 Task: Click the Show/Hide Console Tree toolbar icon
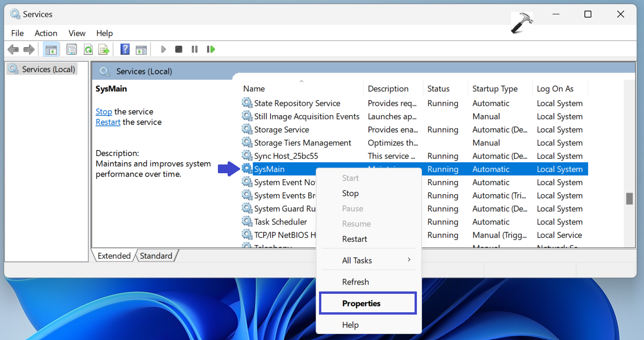[x=51, y=49]
